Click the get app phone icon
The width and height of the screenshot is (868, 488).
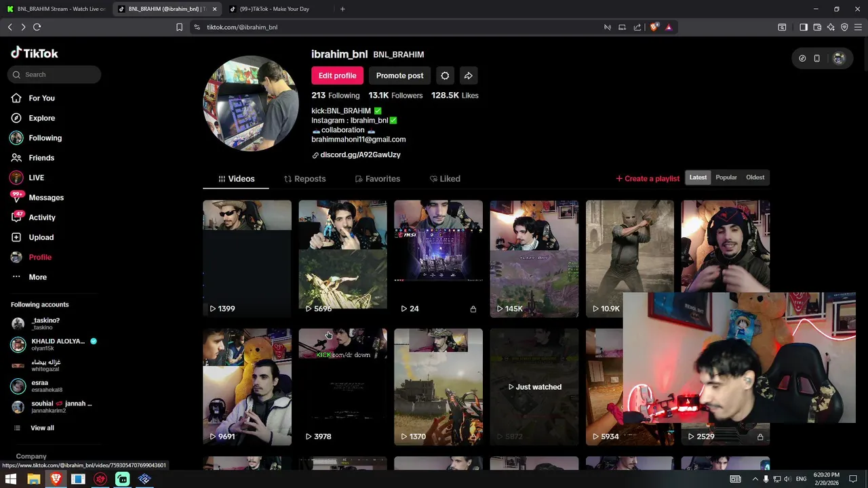[817, 58]
